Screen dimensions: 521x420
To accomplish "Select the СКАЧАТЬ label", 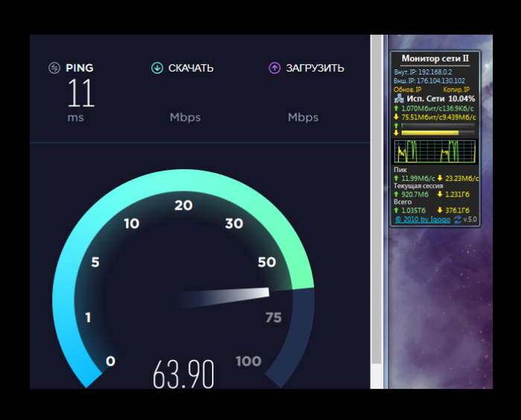I will (x=191, y=68).
